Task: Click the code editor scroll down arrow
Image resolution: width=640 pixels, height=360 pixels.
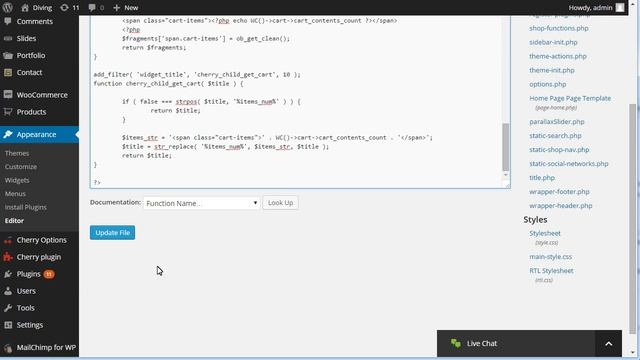Action: pyautogui.click(x=506, y=176)
